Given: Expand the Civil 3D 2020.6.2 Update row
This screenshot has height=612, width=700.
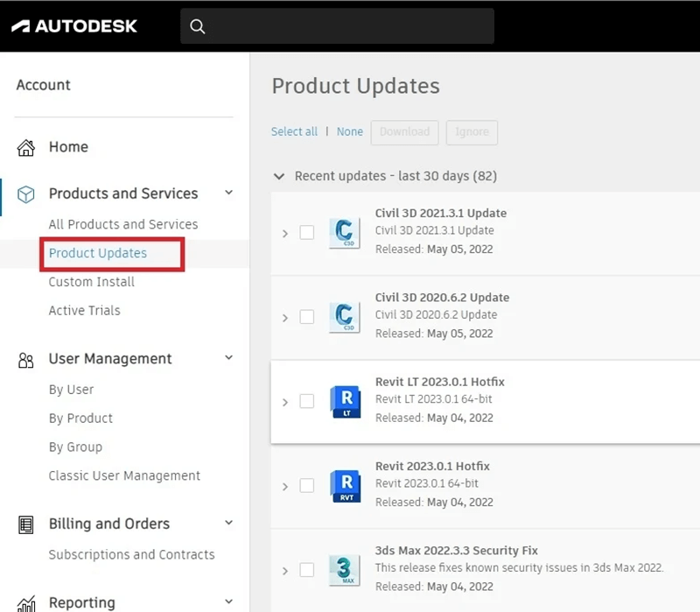Looking at the screenshot, I should pos(285,318).
